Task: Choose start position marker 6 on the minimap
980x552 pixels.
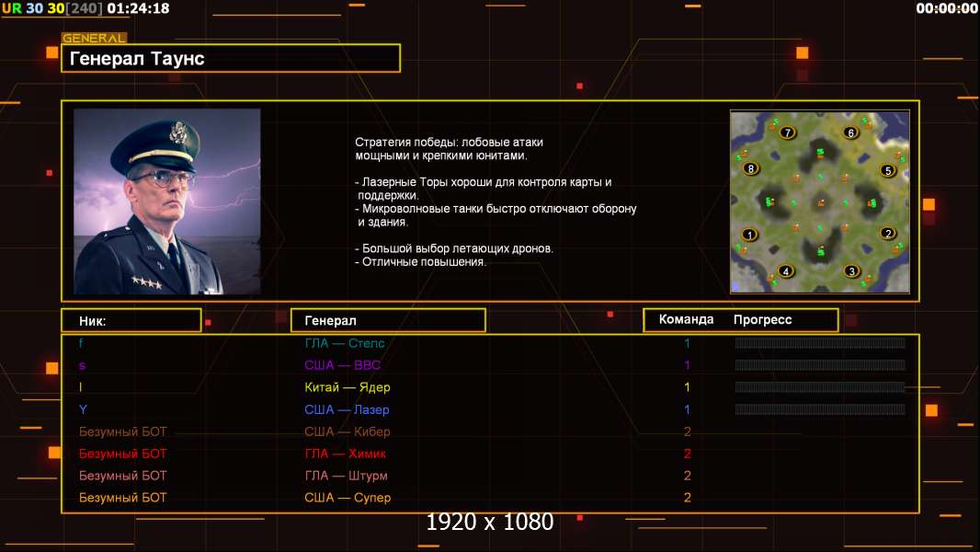Action: coord(850,132)
